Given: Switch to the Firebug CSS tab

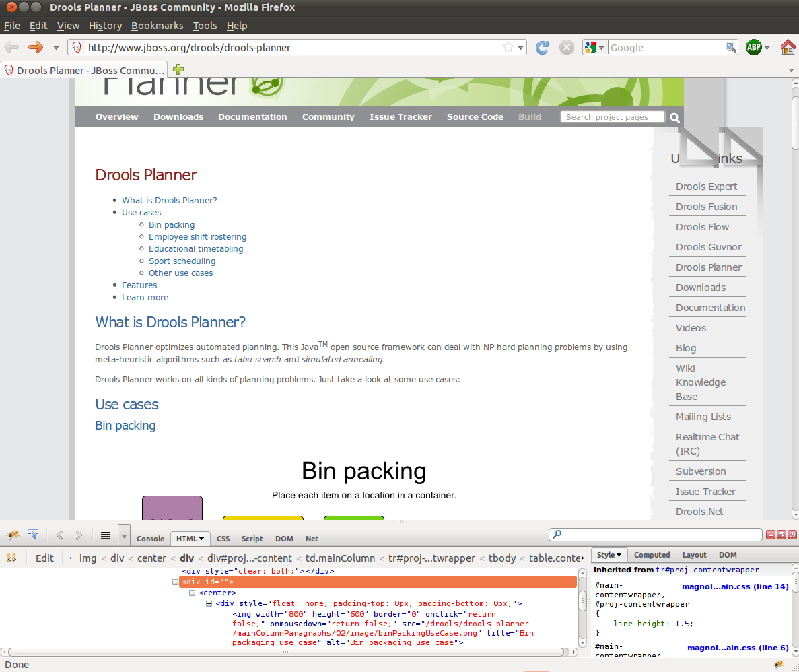Looking at the screenshot, I should tap(223, 539).
